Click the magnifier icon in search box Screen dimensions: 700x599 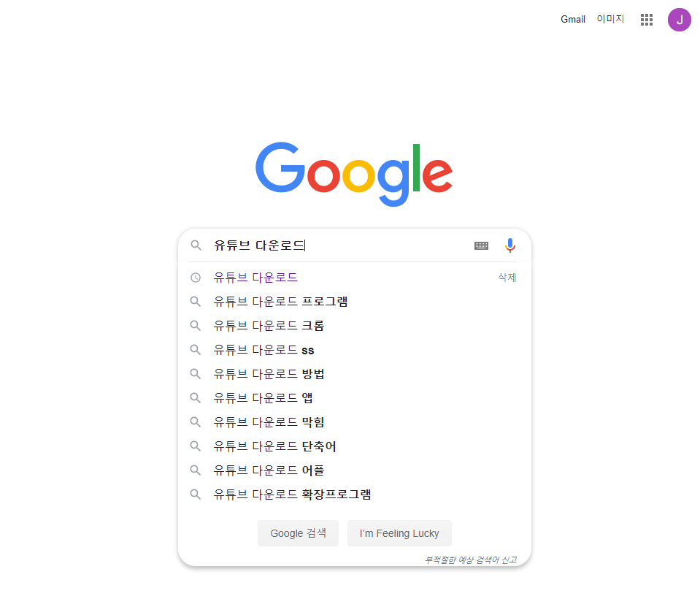[196, 245]
